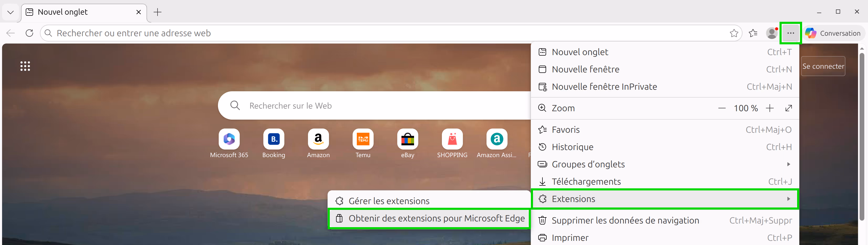Click the Se connecter button
This screenshot has height=245, width=868.
tap(823, 66)
